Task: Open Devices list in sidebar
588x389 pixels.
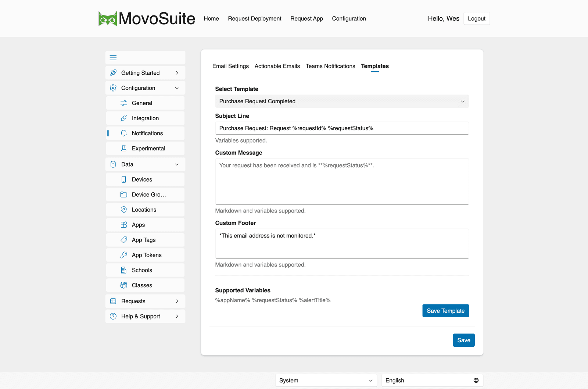Action: tap(145, 179)
